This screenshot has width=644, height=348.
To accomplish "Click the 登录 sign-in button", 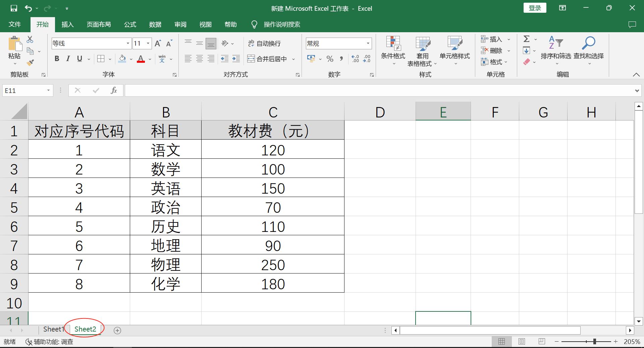I will (x=535, y=8).
